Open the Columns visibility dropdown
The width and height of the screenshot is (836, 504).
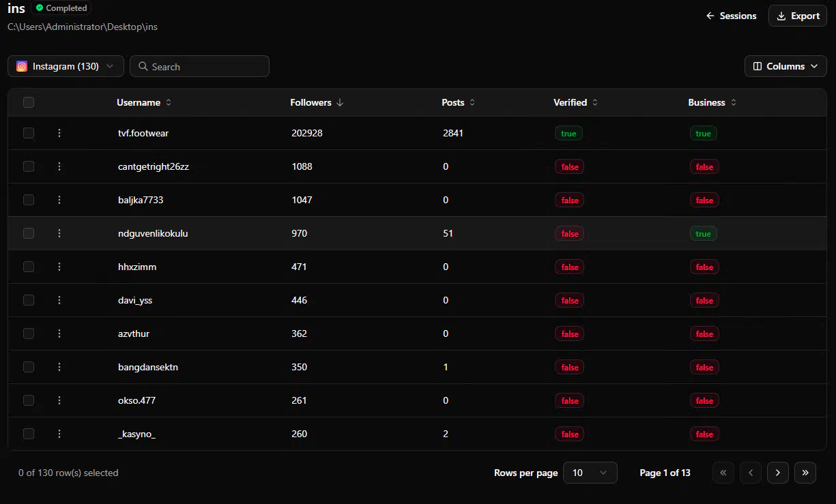point(785,66)
